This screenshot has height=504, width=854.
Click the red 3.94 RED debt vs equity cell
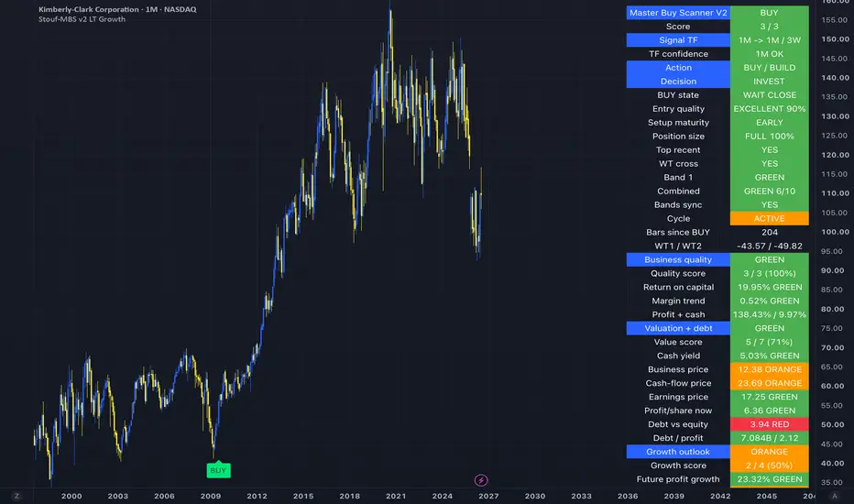tap(769, 424)
